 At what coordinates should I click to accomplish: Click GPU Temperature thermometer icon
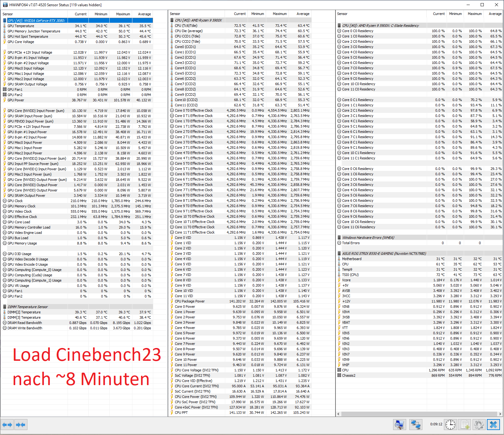coord(5,26)
